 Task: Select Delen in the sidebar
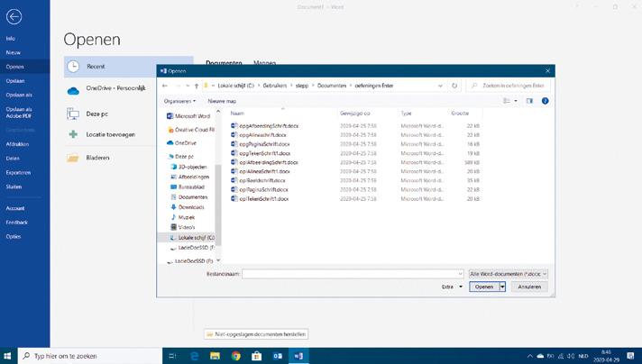(13, 159)
